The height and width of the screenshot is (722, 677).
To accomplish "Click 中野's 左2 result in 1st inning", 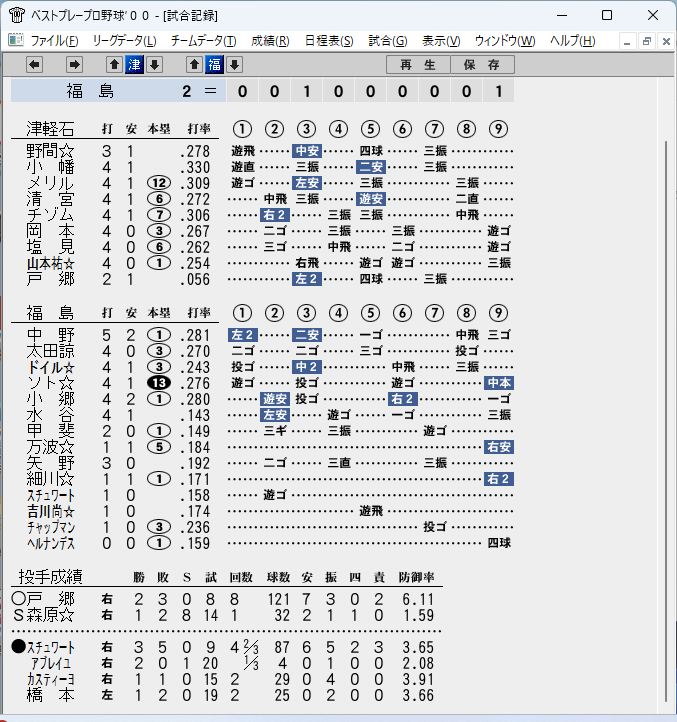I will pyautogui.click(x=242, y=335).
